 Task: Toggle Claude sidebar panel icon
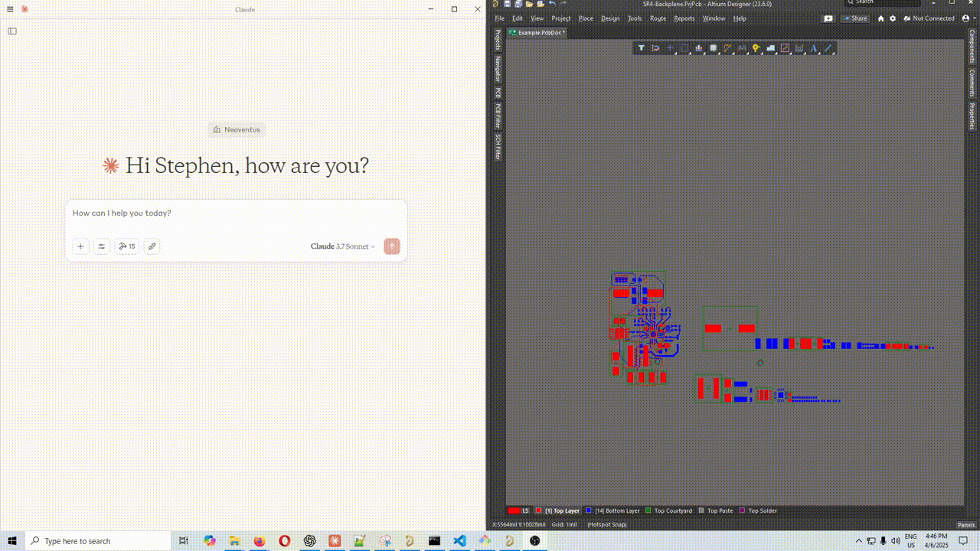[12, 31]
